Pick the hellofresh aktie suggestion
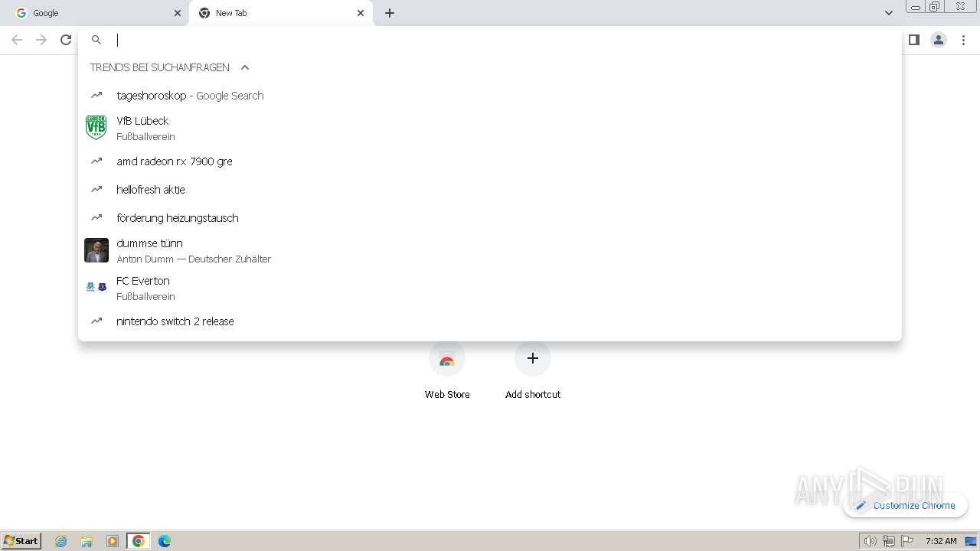The height and width of the screenshot is (551, 980). (490, 190)
